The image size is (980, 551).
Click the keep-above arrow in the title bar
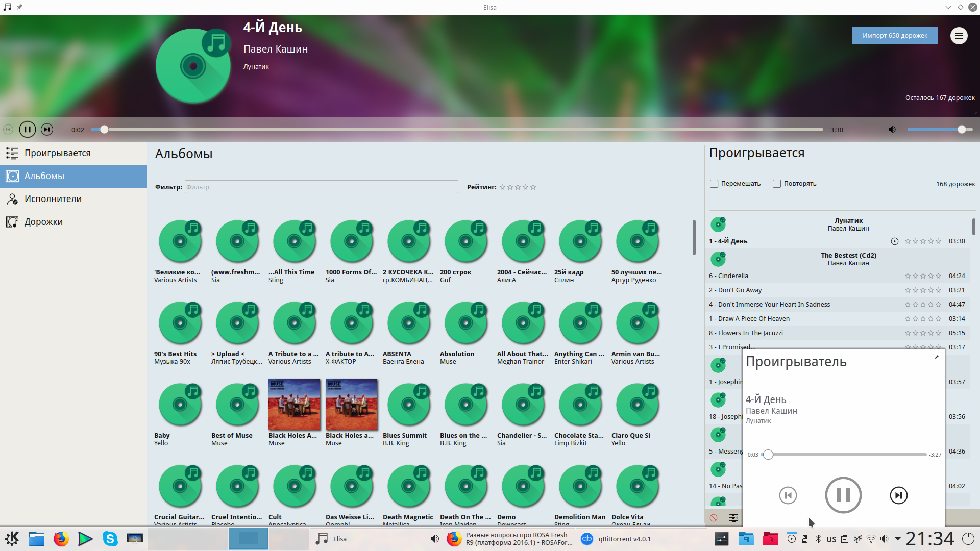(x=948, y=7)
